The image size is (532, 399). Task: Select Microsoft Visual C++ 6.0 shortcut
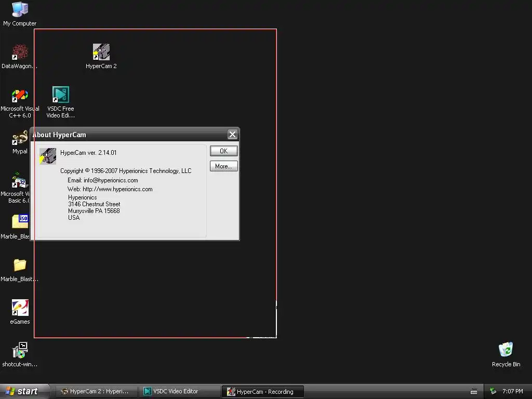[20, 103]
